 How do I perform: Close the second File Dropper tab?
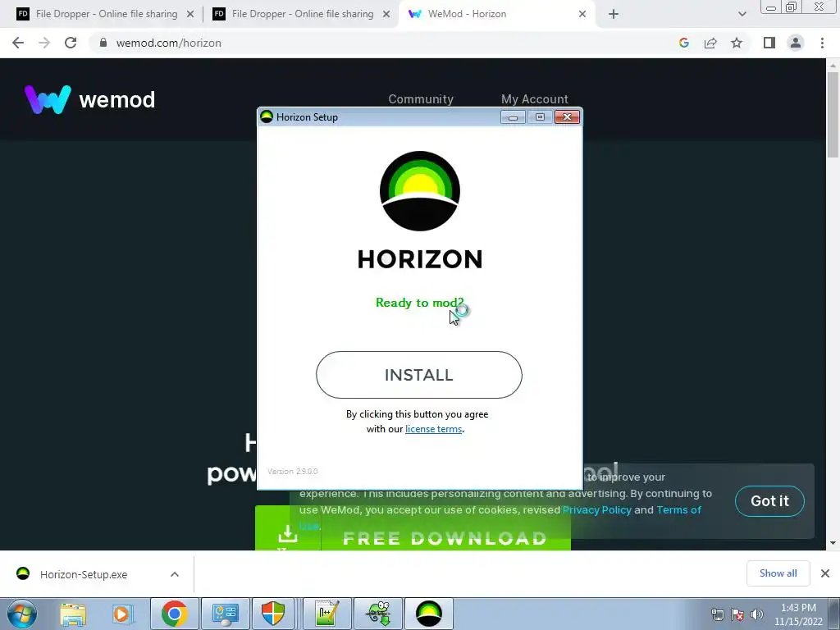pyautogui.click(x=386, y=14)
